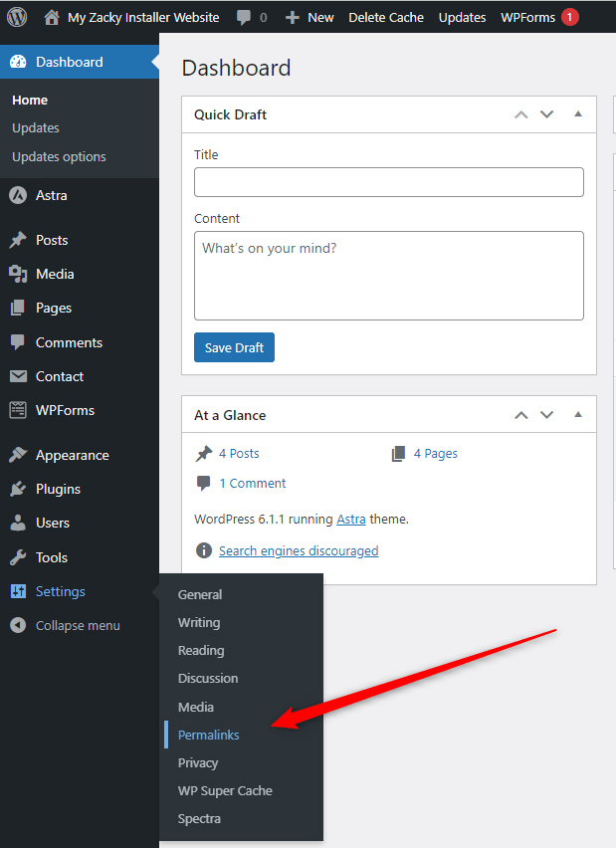Open Media in the Settings submenu

point(196,707)
